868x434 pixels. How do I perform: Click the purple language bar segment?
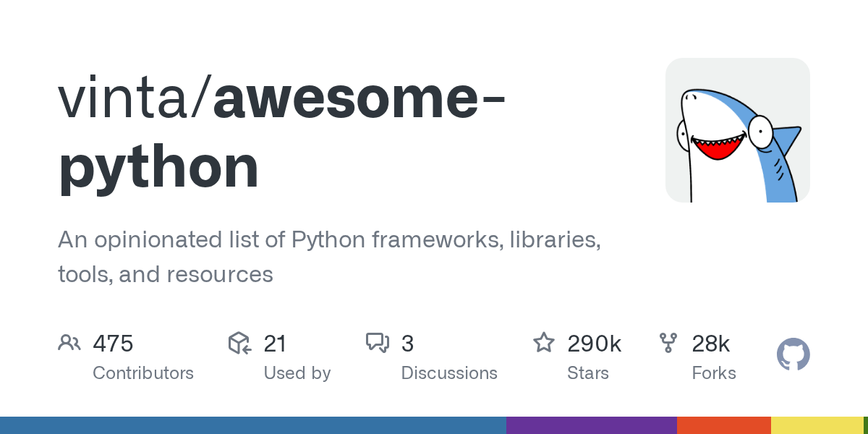[591, 425]
